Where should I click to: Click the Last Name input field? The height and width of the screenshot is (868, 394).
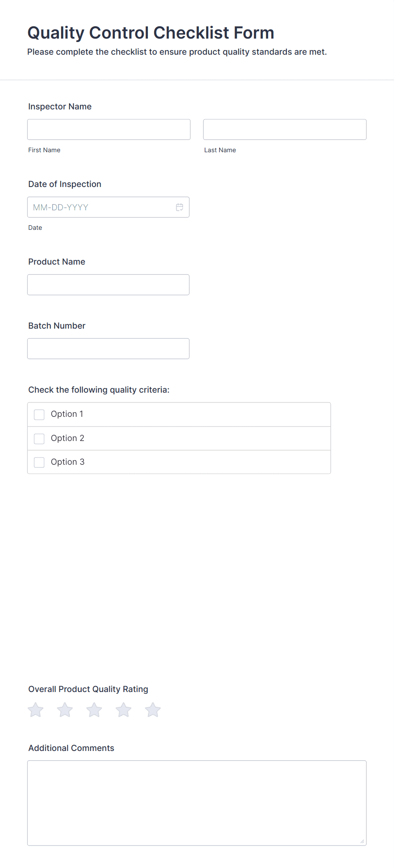284,129
